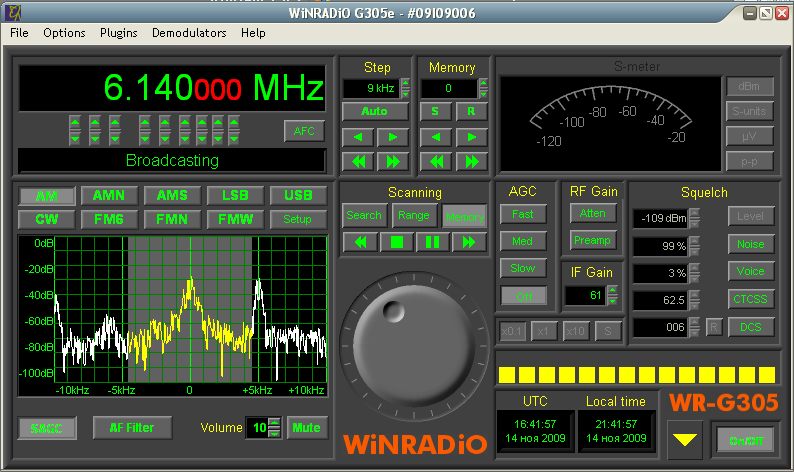This screenshot has width=794, height=472.
Task: Expand panel with yellow down triangle
Action: point(685,440)
